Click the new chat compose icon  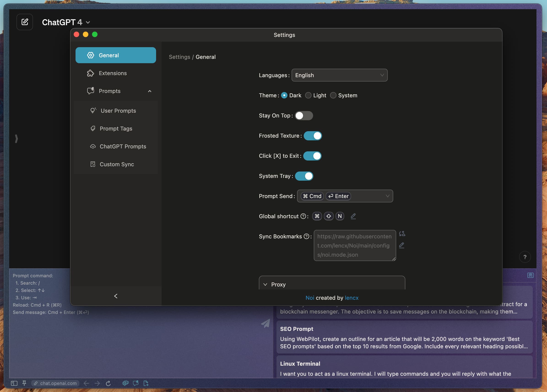24,22
